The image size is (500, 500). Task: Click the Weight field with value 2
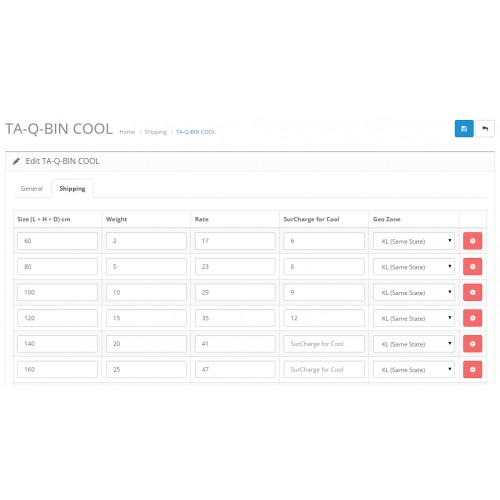[146, 241]
